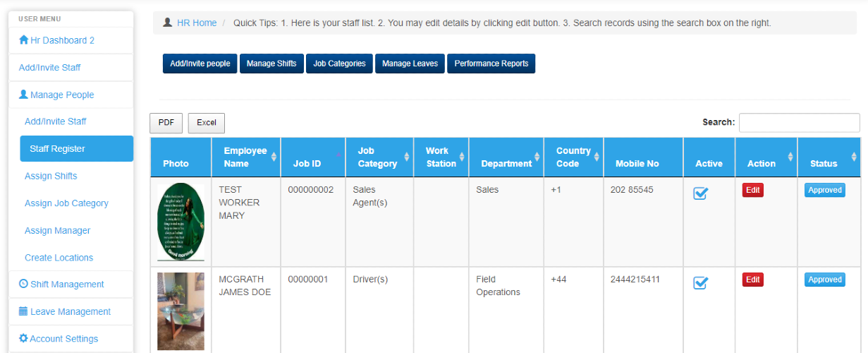Screen dimensions: 868x353
Task: Click the Mobile No column header
Action: click(644, 157)
